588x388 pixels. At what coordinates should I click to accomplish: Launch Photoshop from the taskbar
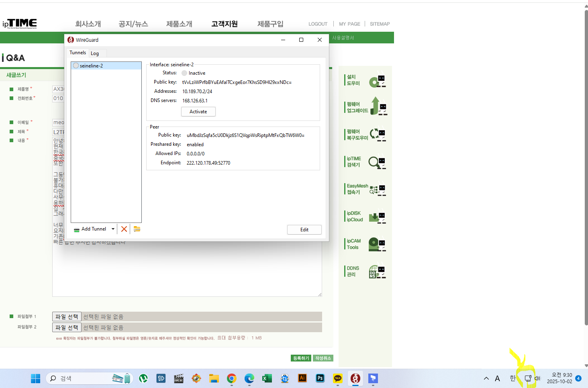[320, 378]
